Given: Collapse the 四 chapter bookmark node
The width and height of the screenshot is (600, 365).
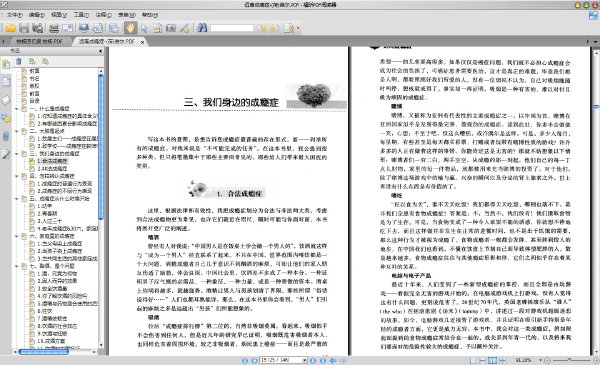Looking at the screenshot, I should [x=17, y=176].
